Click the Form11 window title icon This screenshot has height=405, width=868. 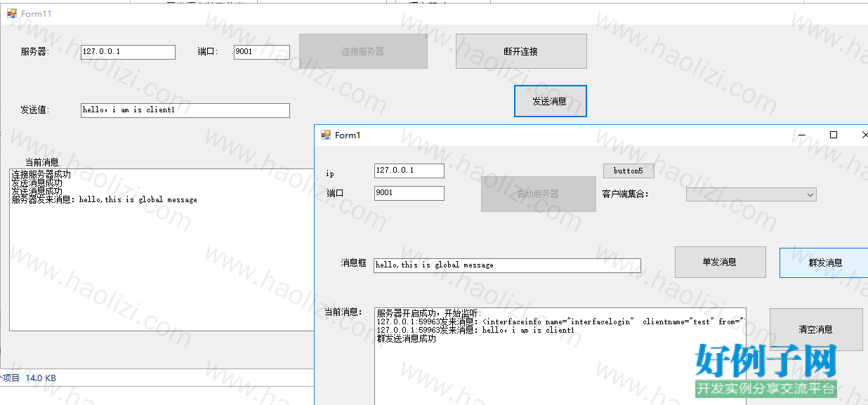click(x=12, y=13)
